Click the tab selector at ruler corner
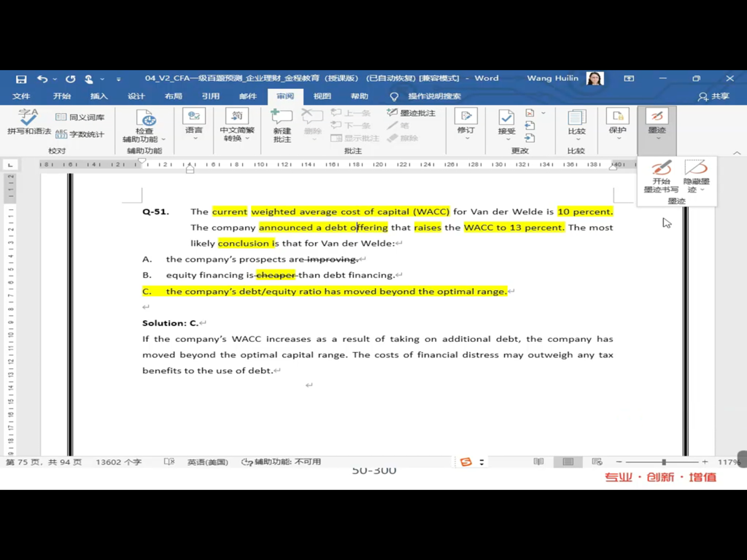The width and height of the screenshot is (747, 560). click(10, 165)
